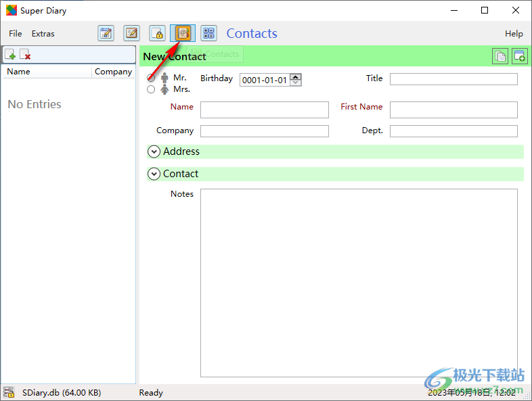Click the Title input field
The image size is (532, 401).
click(x=453, y=79)
